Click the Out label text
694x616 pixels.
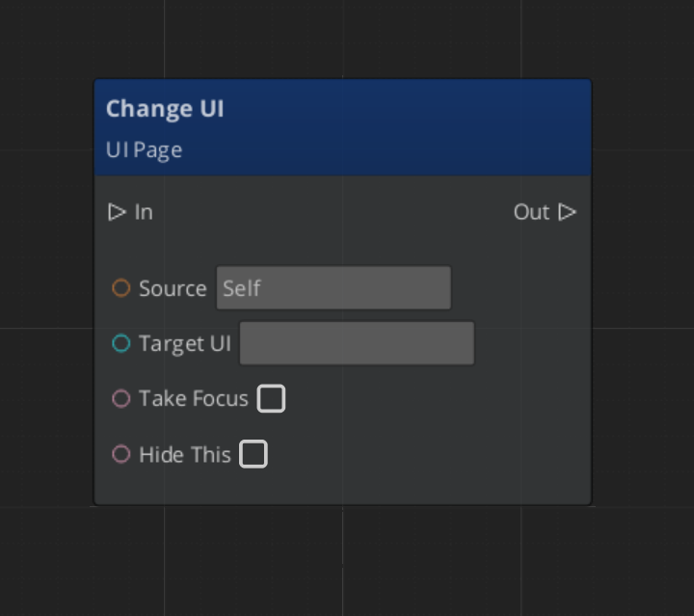[531, 212]
